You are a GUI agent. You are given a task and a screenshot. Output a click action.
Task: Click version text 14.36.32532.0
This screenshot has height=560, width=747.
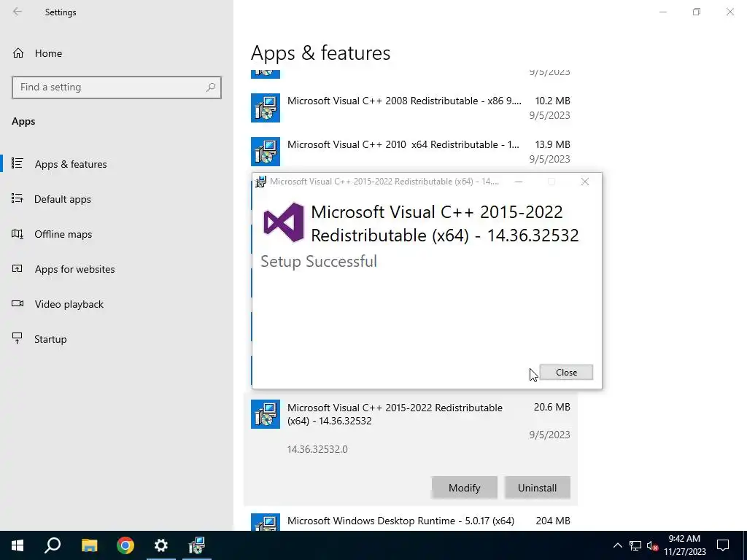[317, 449]
